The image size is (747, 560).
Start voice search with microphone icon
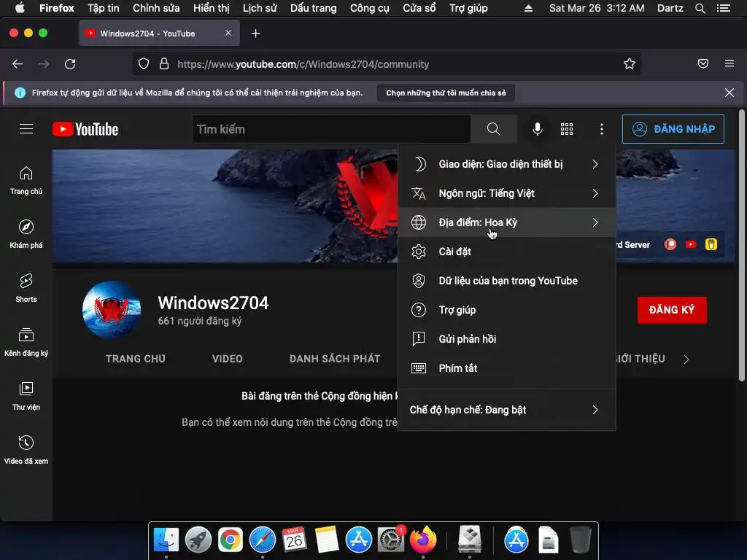coord(538,129)
